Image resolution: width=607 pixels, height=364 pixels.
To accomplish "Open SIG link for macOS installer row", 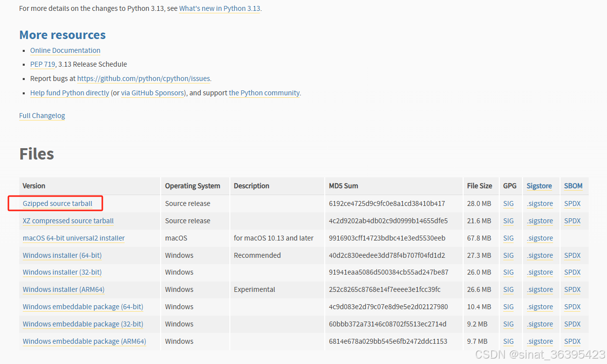I will click(509, 238).
